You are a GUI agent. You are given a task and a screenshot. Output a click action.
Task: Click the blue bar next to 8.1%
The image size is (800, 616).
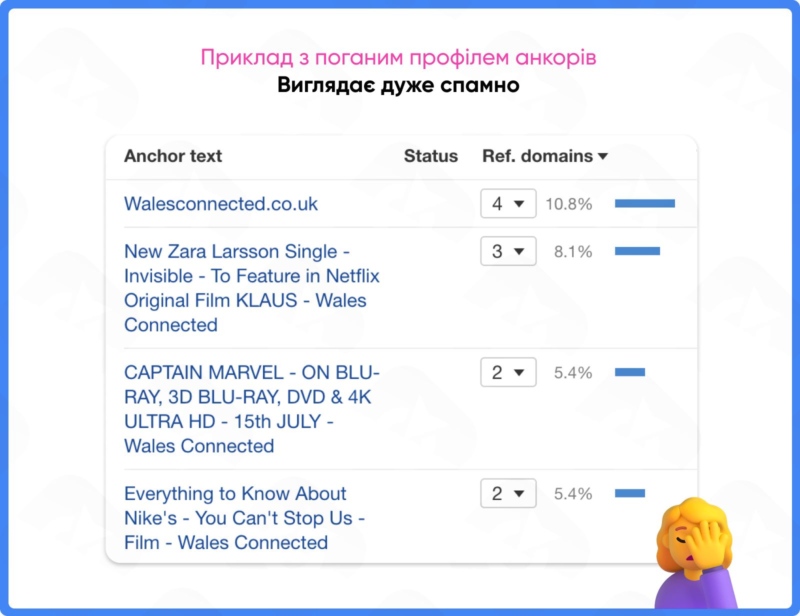click(637, 252)
